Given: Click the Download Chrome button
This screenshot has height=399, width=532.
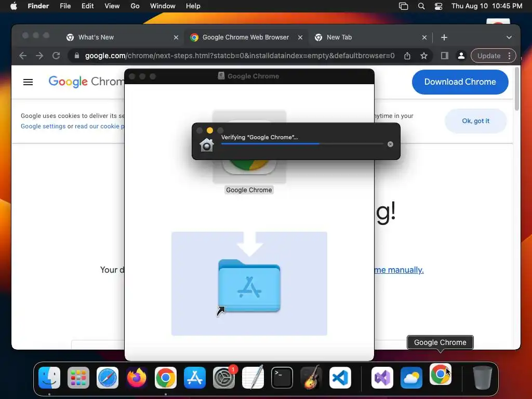Looking at the screenshot, I should pos(460,82).
